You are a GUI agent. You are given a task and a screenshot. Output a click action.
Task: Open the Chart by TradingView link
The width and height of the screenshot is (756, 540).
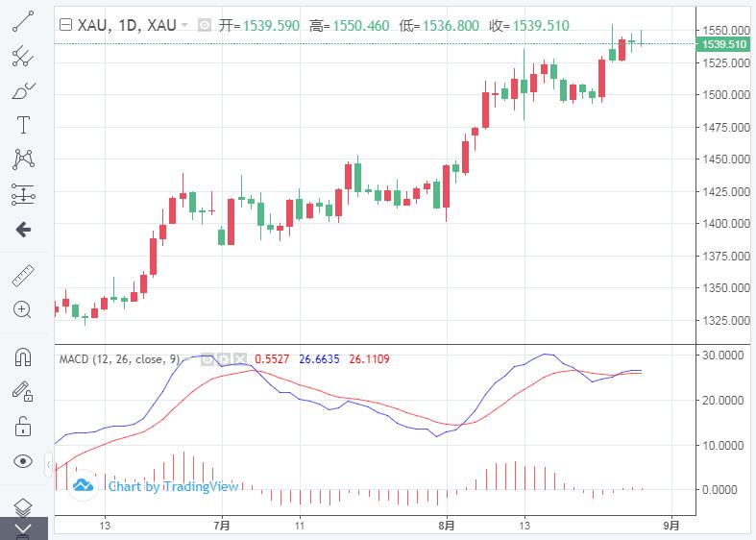[x=173, y=486]
